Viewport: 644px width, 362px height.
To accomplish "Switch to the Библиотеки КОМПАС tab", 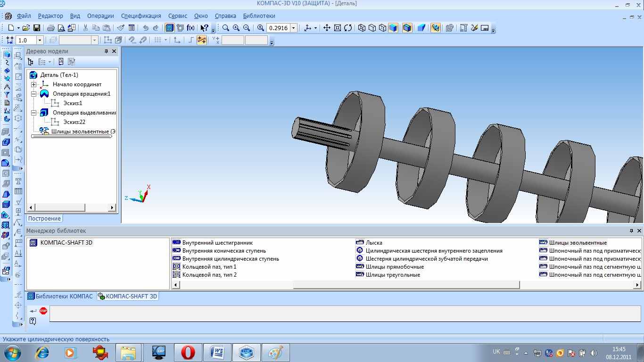I will point(60,296).
